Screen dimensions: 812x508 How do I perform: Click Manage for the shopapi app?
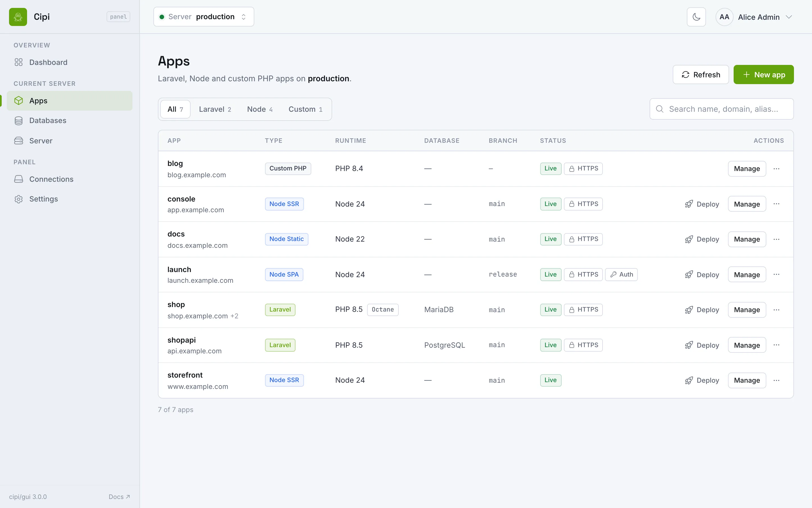[x=747, y=345]
